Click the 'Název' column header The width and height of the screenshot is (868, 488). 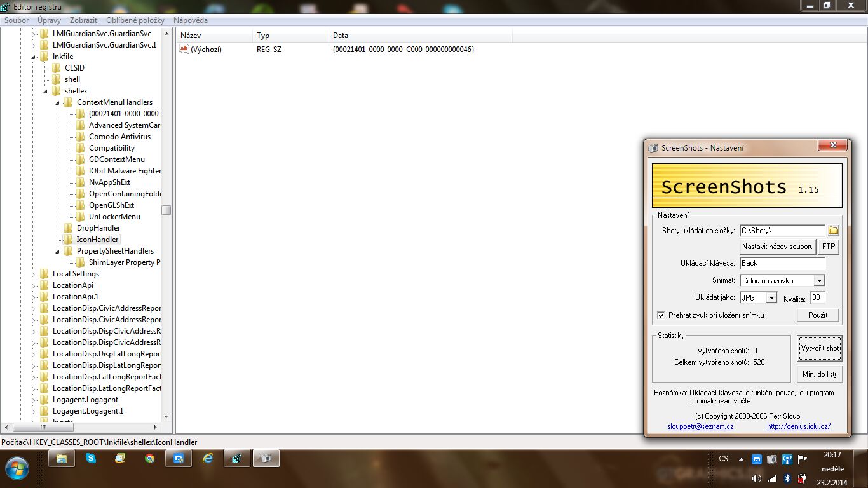click(x=214, y=36)
